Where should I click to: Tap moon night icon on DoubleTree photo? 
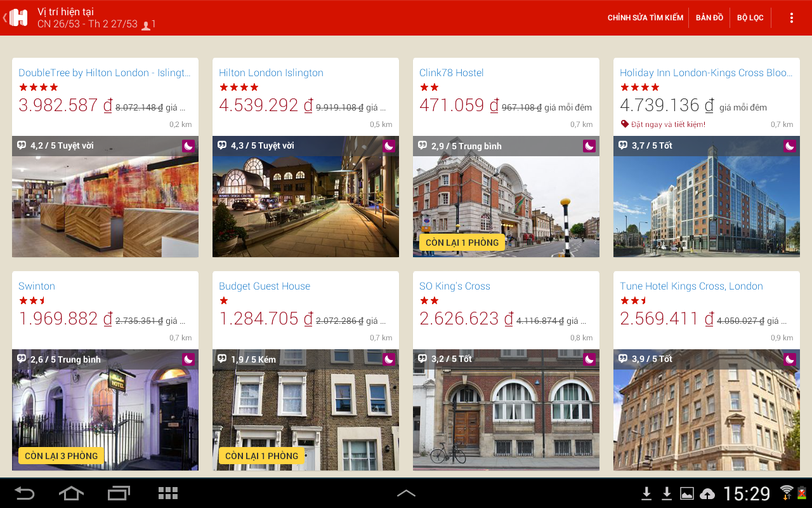[x=188, y=146]
